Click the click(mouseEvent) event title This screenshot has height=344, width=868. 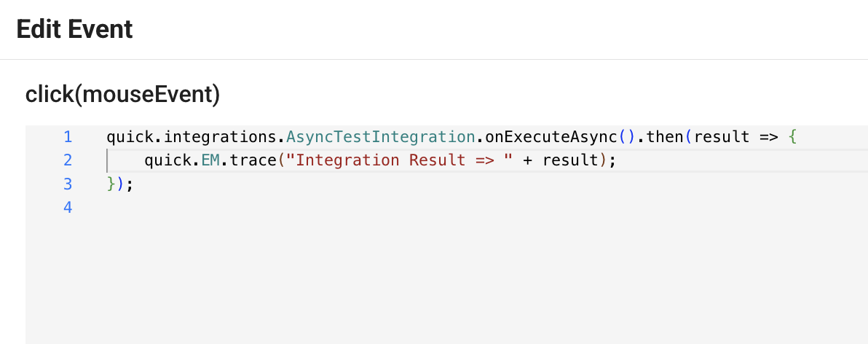(122, 94)
